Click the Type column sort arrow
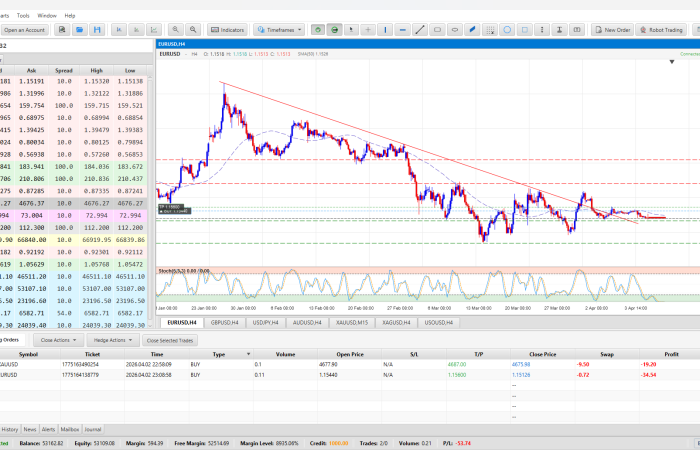This screenshot has height=450, width=700. (x=249, y=354)
